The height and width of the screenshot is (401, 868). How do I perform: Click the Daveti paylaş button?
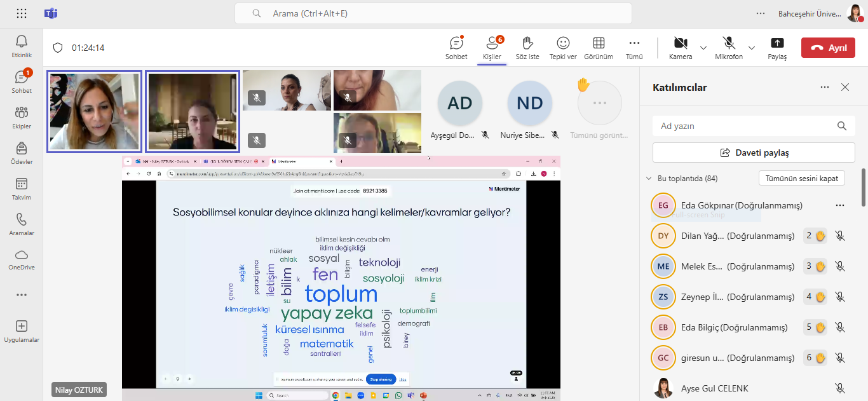[754, 153]
